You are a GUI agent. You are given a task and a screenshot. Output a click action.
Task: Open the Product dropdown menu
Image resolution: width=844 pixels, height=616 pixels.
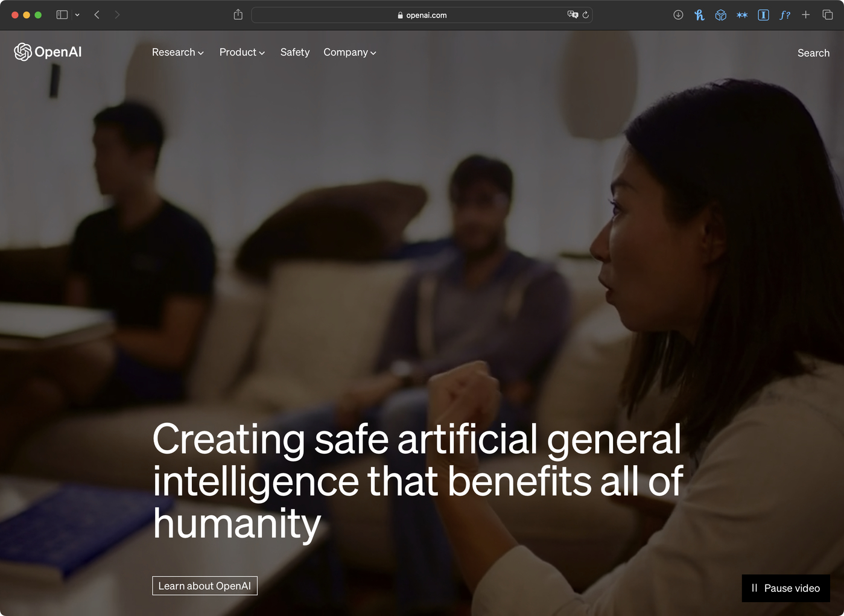pos(241,52)
